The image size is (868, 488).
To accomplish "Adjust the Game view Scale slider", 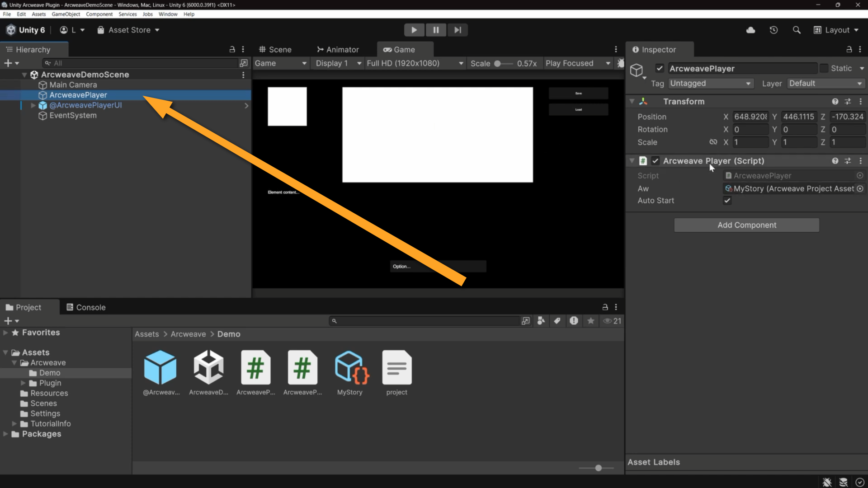I will (x=503, y=63).
